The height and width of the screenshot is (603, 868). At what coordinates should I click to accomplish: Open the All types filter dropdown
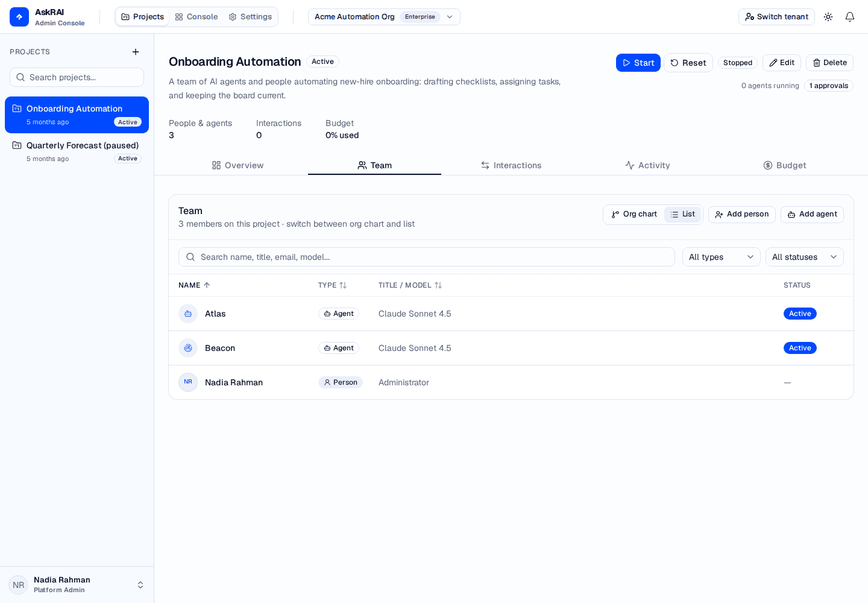[x=722, y=257]
